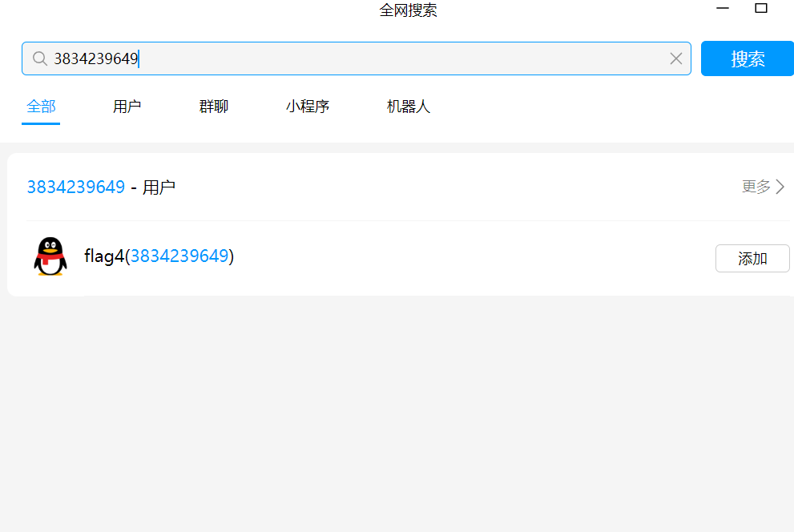Minimize the 全网搜索 window
This screenshot has width=794, height=532.
723,9
